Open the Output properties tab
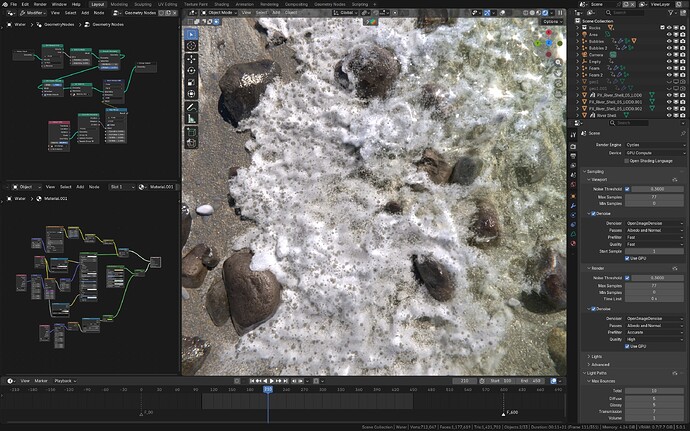The image size is (690, 431). point(573,156)
